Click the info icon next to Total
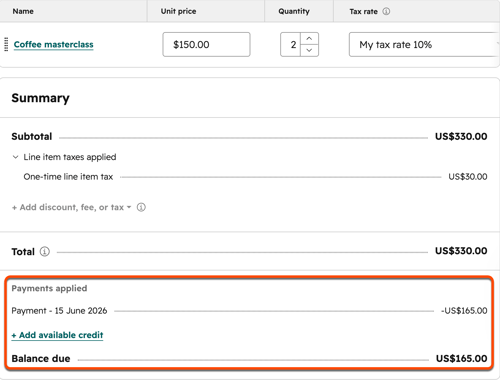 (45, 251)
